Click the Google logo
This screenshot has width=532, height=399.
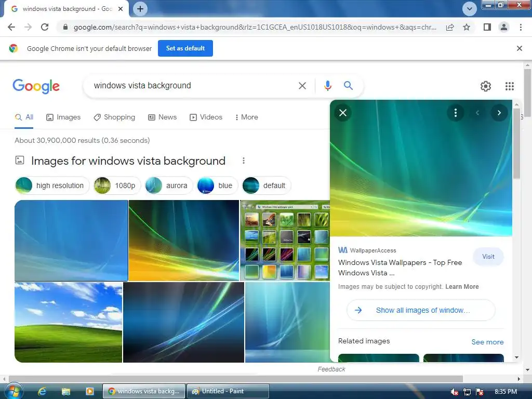tap(36, 86)
